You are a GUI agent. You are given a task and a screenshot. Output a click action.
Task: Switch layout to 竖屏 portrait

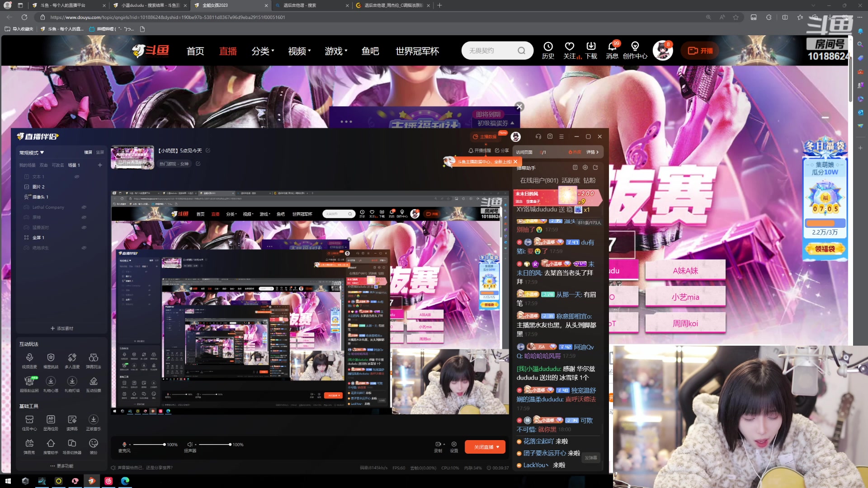click(100, 153)
